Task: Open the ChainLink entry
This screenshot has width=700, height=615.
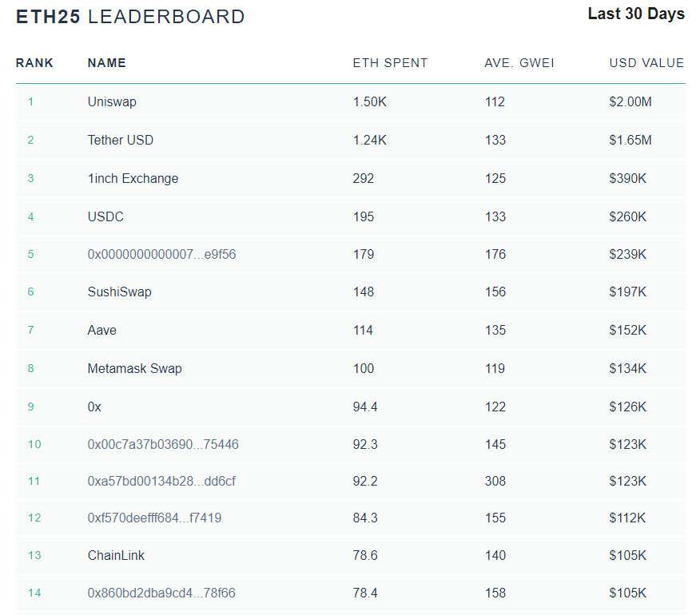Action: pos(116,556)
